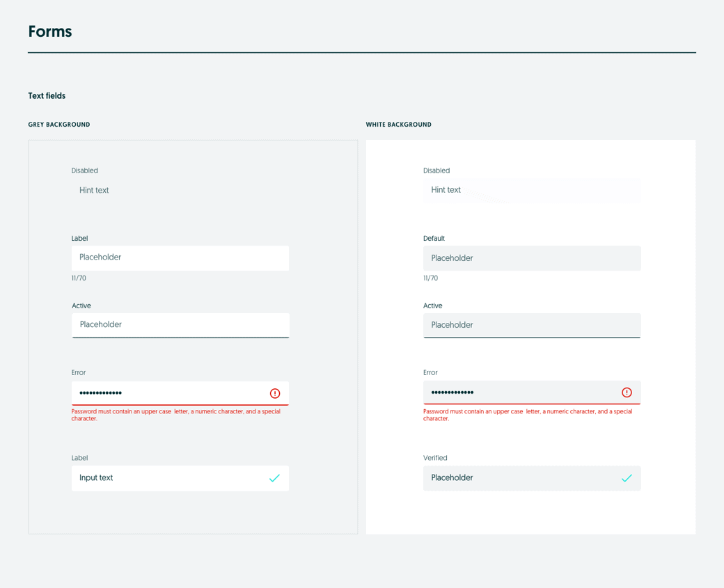724x588 pixels.
Task: Select the Active Placeholder field in the white panel
Action: pos(531,325)
